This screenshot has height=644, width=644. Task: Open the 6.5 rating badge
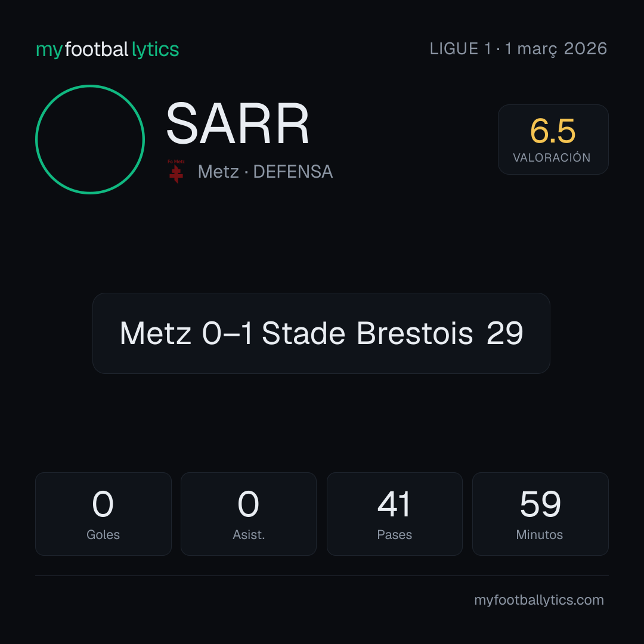tap(553, 139)
